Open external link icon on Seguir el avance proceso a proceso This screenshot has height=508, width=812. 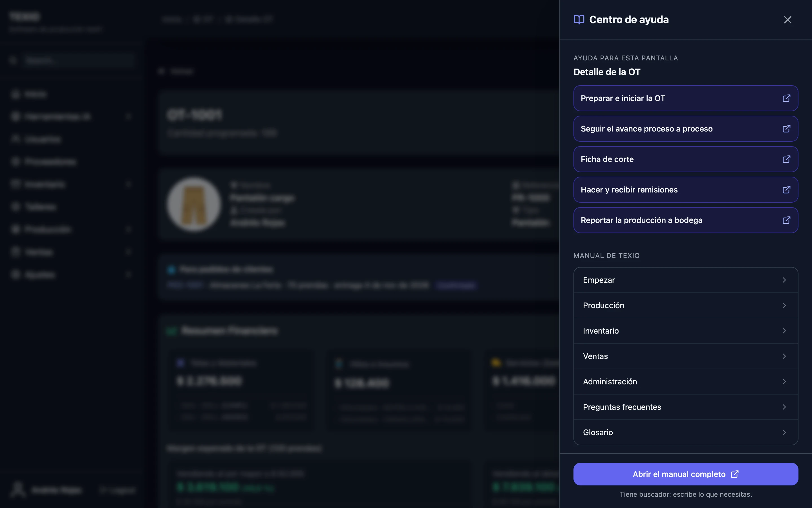(786, 129)
